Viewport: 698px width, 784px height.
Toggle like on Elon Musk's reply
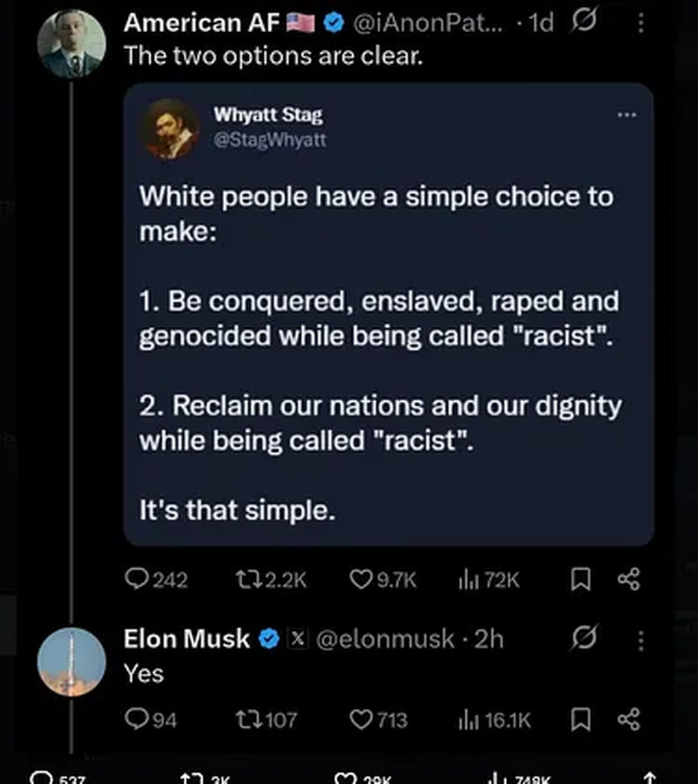(x=360, y=720)
